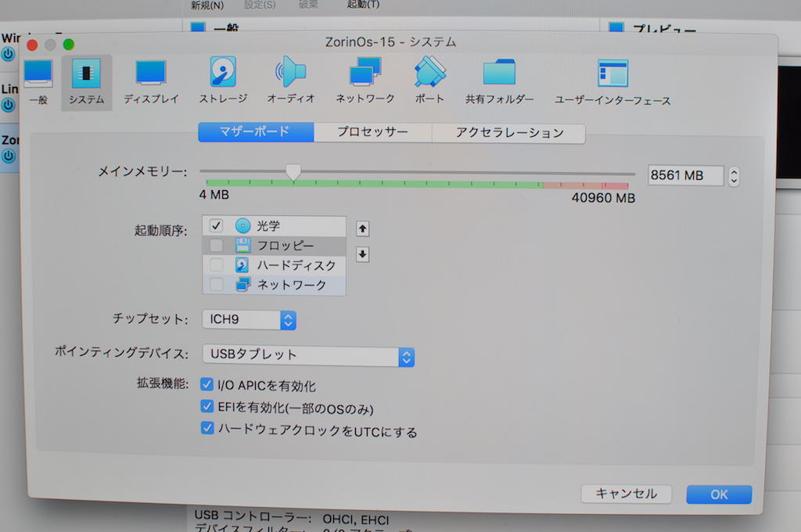The image size is (801, 532).
Task: Open the オーディオ audio settings
Action: coord(291,81)
